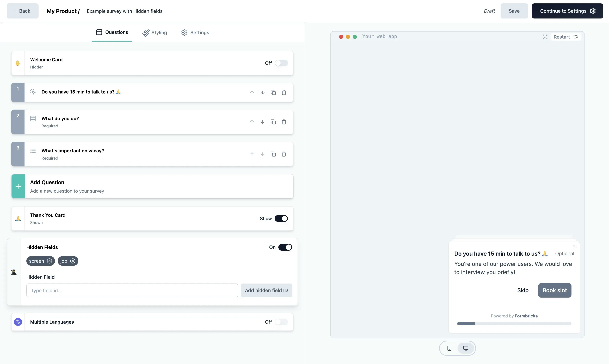609x364 pixels.
Task: Move 'What do you do?' question up
Action: (x=252, y=122)
